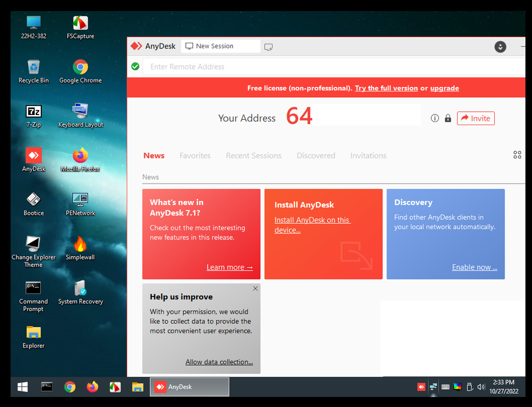Open the Bootice desktop shortcut
The height and width of the screenshot is (407, 532).
click(34, 204)
